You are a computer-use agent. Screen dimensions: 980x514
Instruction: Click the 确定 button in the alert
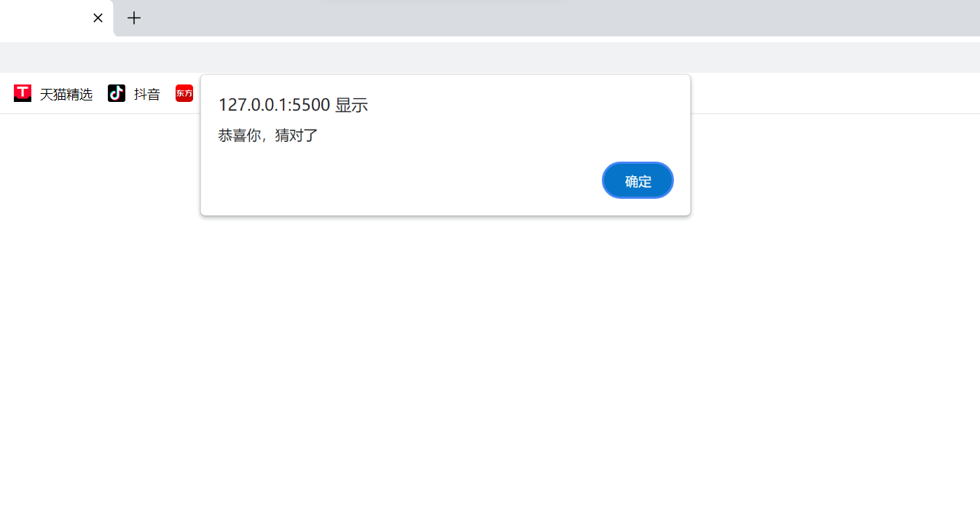(638, 181)
